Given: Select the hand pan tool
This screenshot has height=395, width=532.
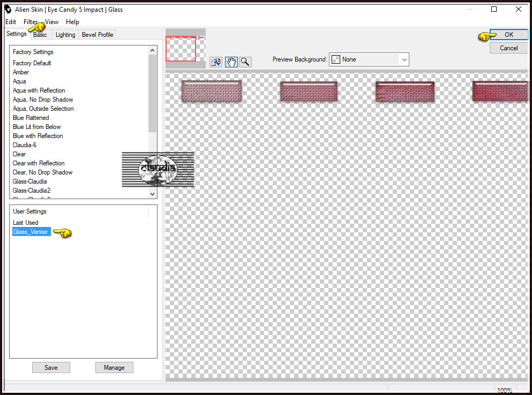Looking at the screenshot, I should [231, 62].
